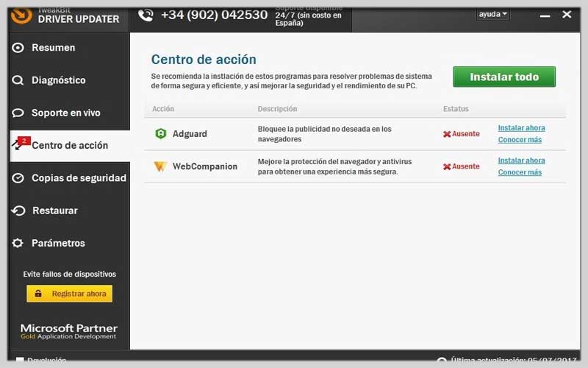Expand the ayuda dropdown menu

point(492,14)
